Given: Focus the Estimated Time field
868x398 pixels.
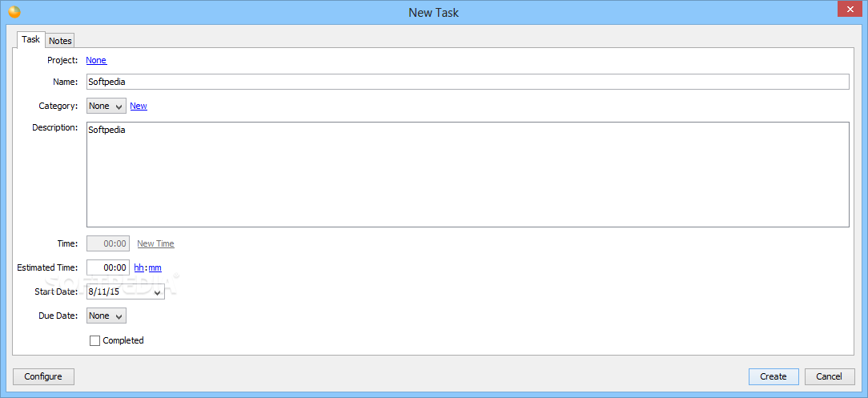Looking at the screenshot, I should pyautogui.click(x=108, y=267).
